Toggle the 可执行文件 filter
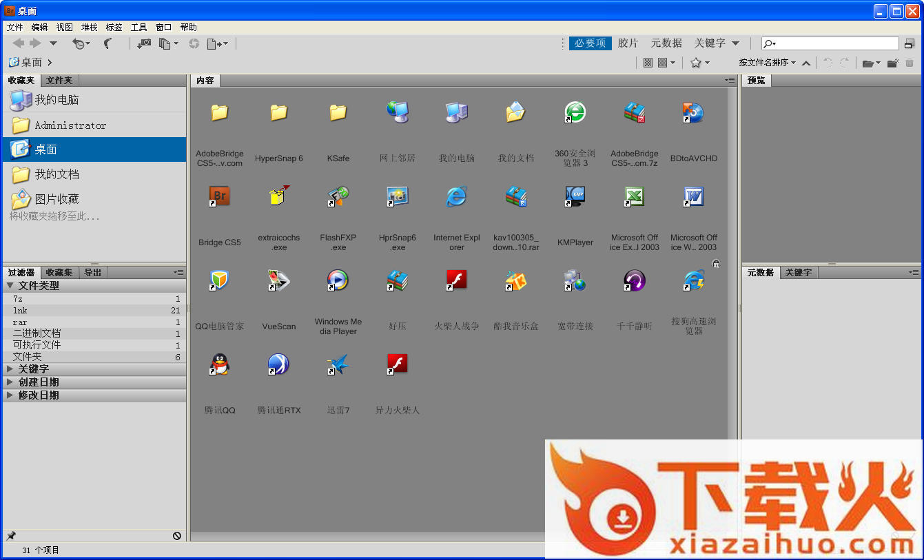 click(94, 345)
